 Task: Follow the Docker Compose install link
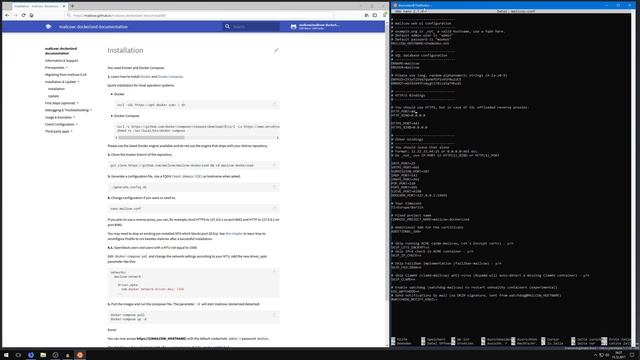[x=170, y=77]
